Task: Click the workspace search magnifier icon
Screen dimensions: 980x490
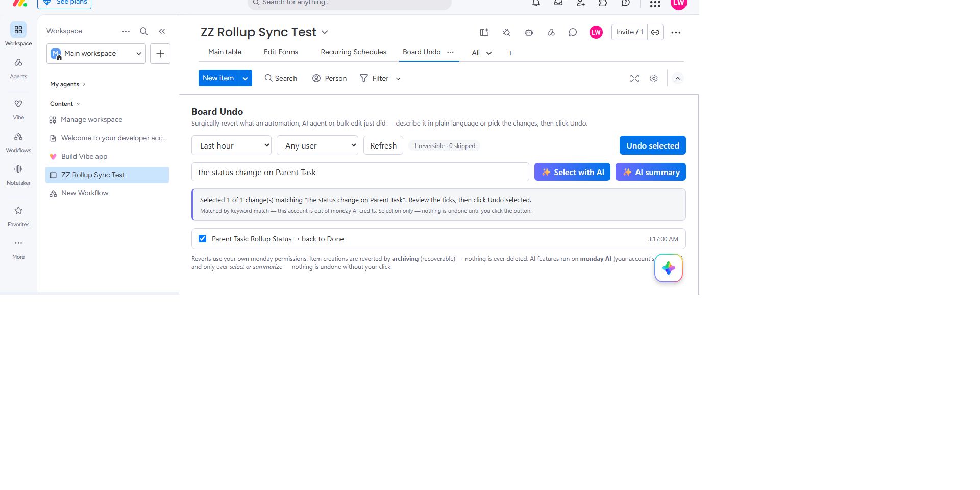Action: pyautogui.click(x=144, y=31)
